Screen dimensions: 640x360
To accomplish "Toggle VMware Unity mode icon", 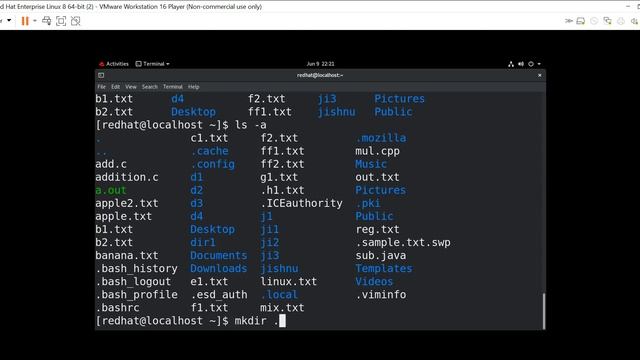I will click(76, 21).
